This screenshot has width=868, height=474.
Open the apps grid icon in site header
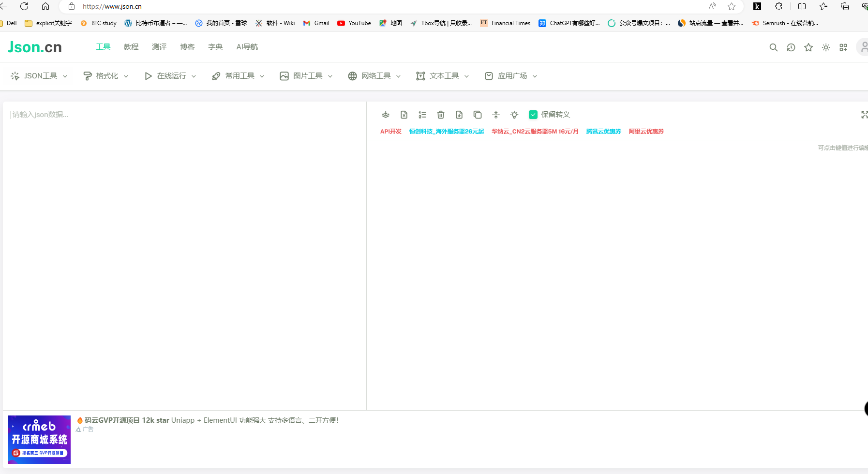[843, 47]
